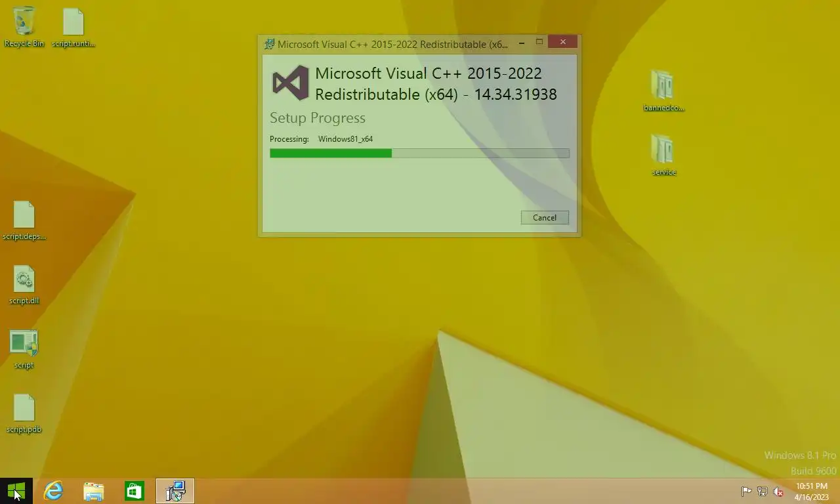The width and height of the screenshot is (840, 504).
Task: Open Windows Store from taskbar
Action: pyautogui.click(x=135, y=491)
